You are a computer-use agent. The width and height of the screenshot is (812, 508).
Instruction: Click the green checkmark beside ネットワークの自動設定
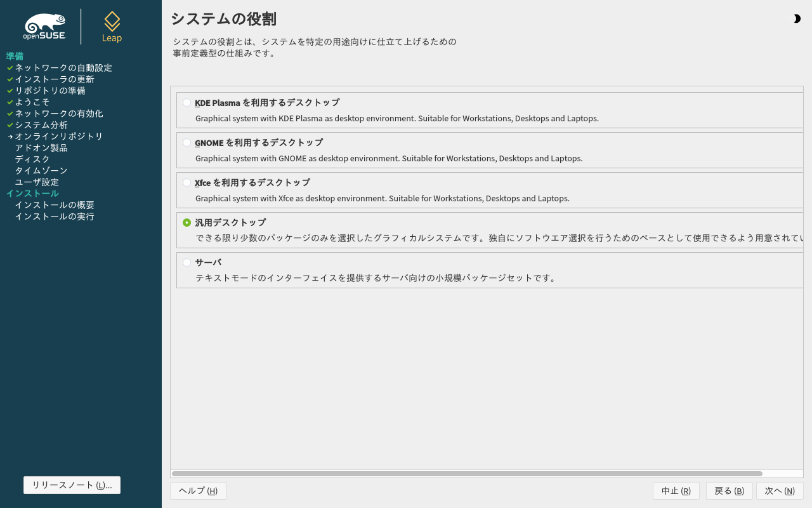coord(10,67)
